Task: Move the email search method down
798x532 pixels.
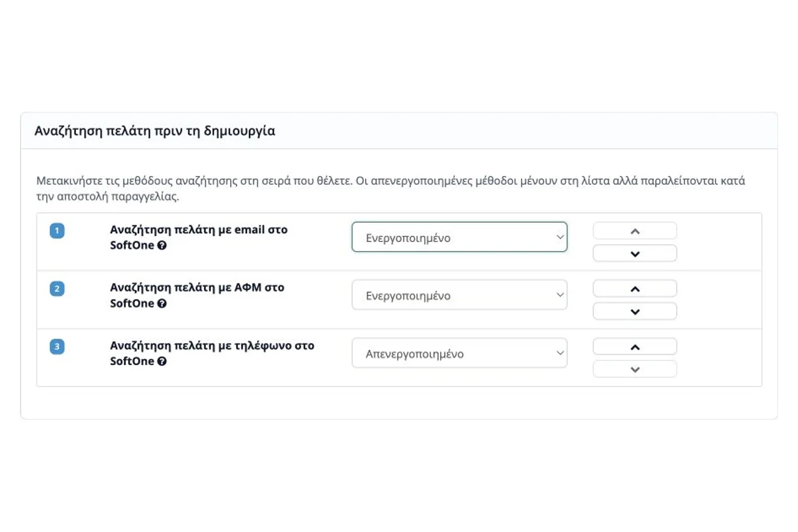Action: tap(635, 253)
